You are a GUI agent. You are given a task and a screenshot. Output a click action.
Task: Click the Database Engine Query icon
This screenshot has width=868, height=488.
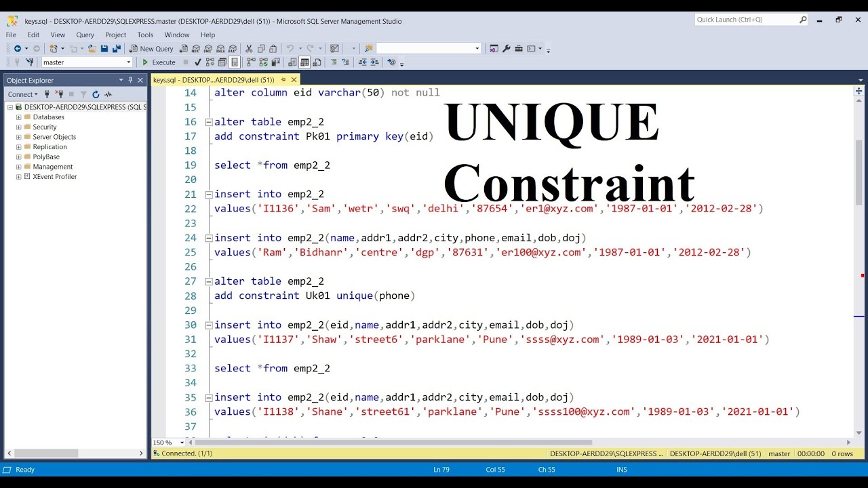tap(184, 49)
